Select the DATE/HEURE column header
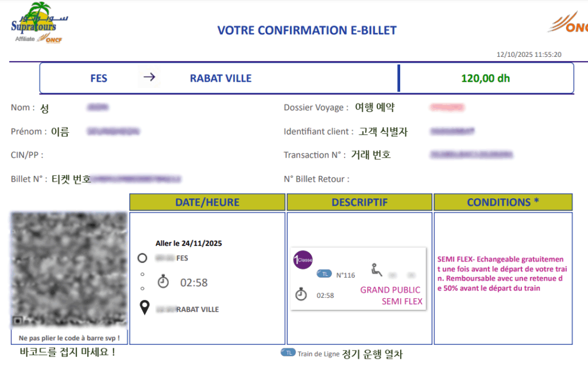 (207, 202)
